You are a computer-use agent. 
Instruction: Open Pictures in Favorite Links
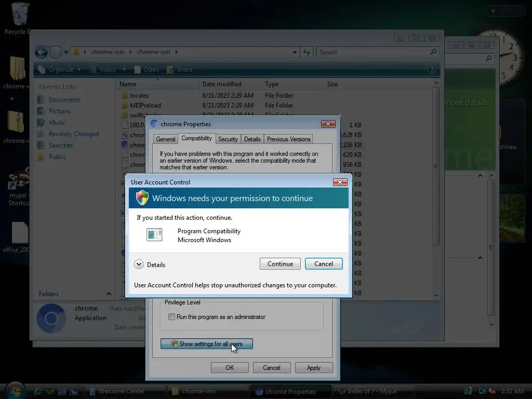[x=59, y=111]
